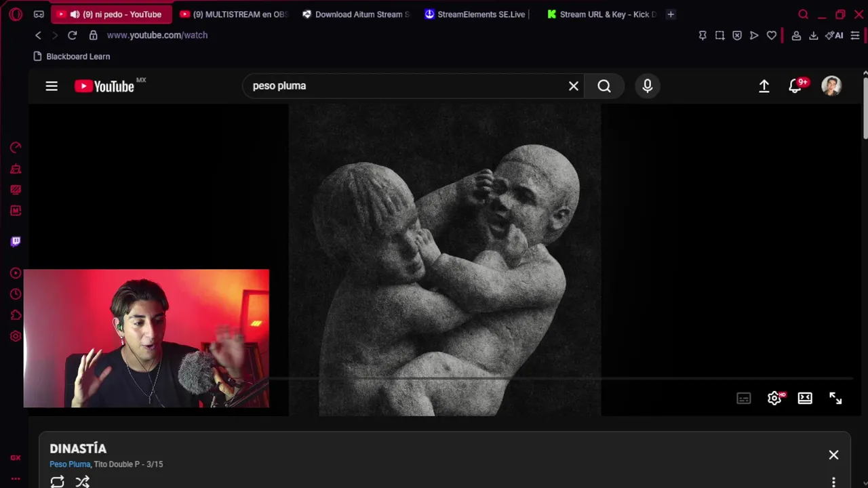Switch to StreamElements SE.Live tab
This screenshot has height=488, width=868.
tap(479, 14)
